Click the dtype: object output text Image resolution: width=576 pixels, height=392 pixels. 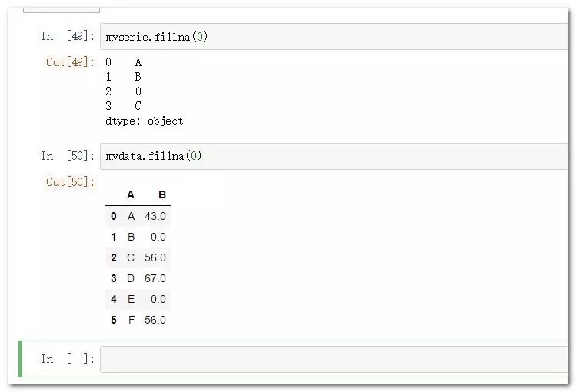click(144, 121)
